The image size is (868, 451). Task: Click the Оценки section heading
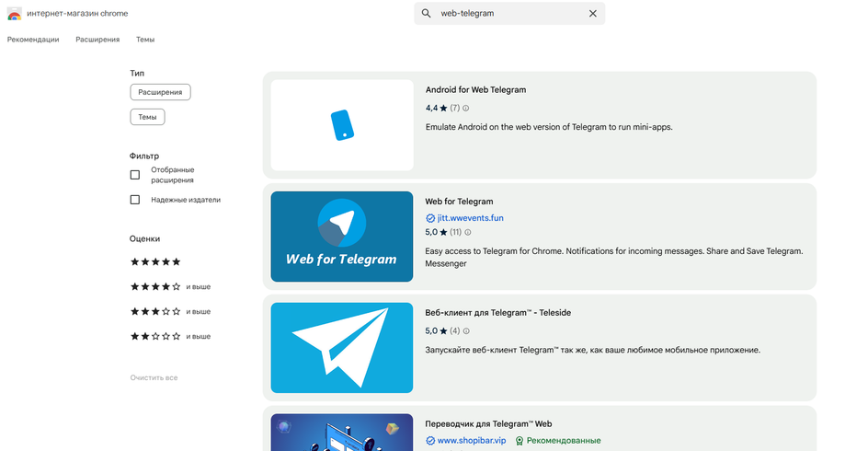pyautogui.click(x=145, y=238)
